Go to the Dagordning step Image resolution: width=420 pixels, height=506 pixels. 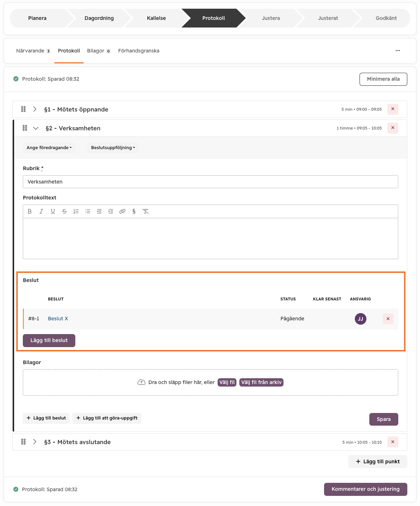(x=99, y=18)
